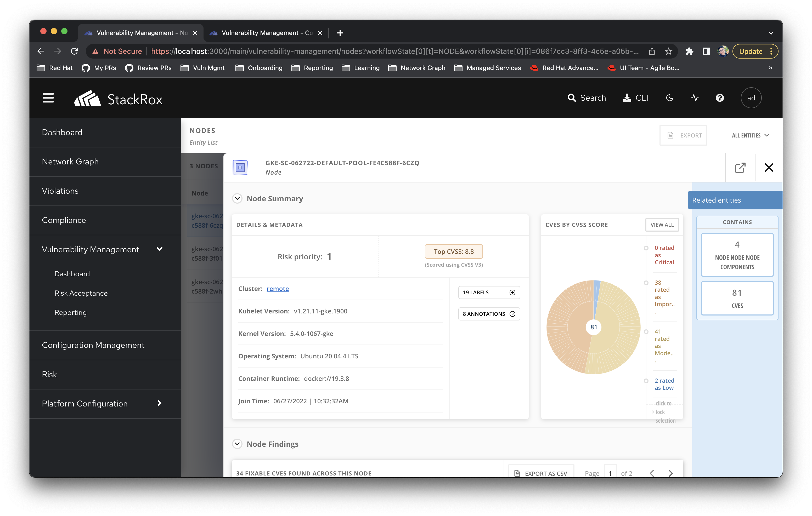812x516 pixels.
Task: Switch to second Vulnerability Management tab
Action: [266, 33]
